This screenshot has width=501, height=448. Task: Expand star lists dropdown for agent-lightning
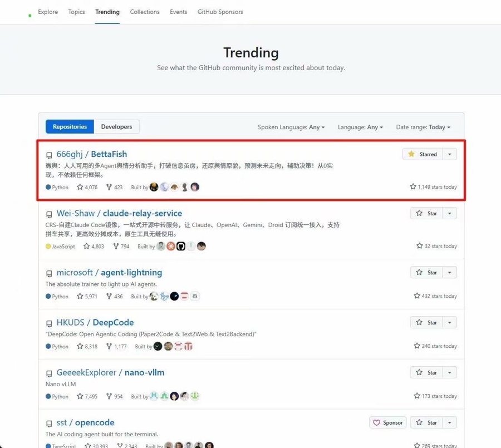(x=450, y=273)
